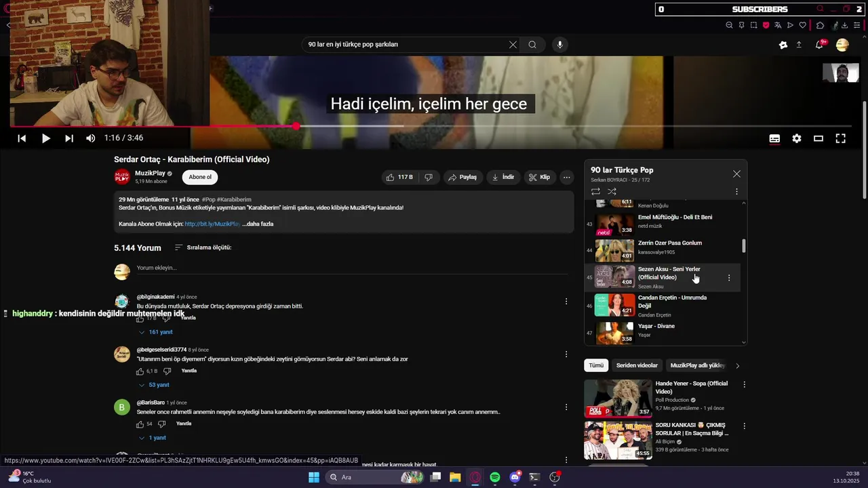
Task: Open options menu for @bilginakademi comment
Action: coord(566,302)
